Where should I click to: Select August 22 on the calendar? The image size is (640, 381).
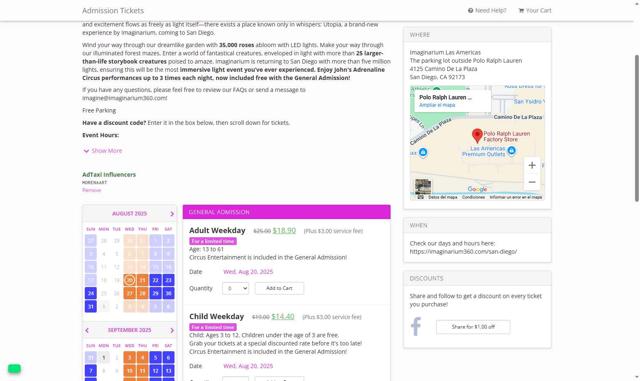[156, 280]
